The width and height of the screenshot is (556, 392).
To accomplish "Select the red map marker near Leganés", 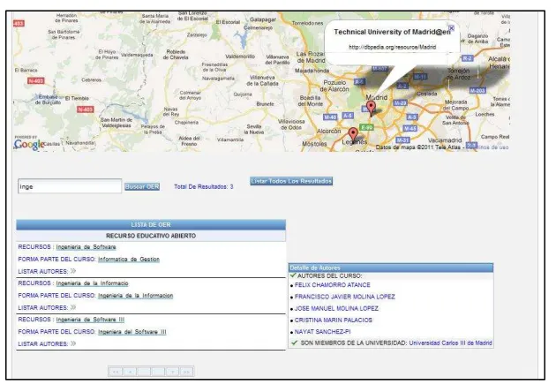I will tap(353, 135).
